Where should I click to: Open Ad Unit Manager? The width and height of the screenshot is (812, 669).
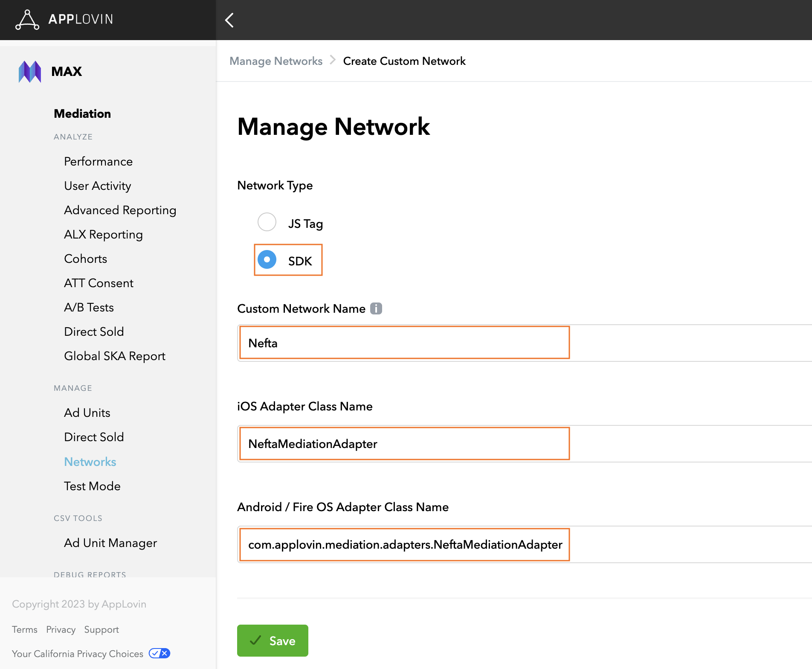tap(111, 543)
